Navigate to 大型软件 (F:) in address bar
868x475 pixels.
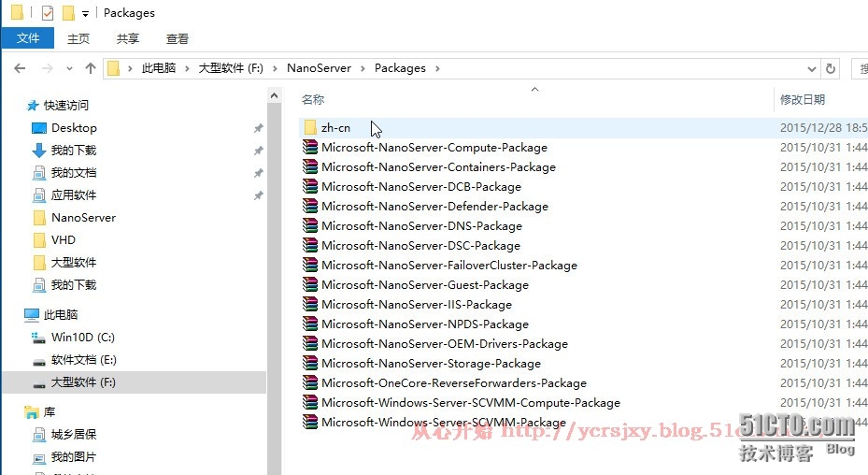coord(231,68)
